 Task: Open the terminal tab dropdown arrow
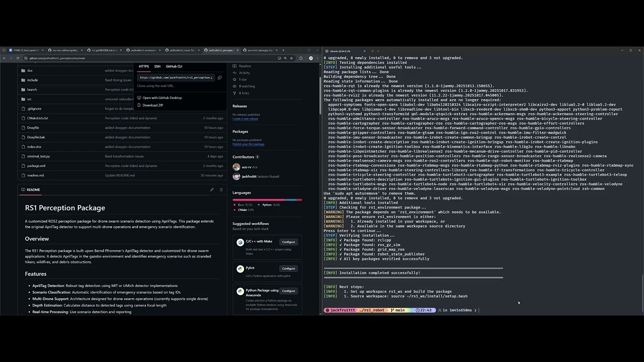(378, 51)
